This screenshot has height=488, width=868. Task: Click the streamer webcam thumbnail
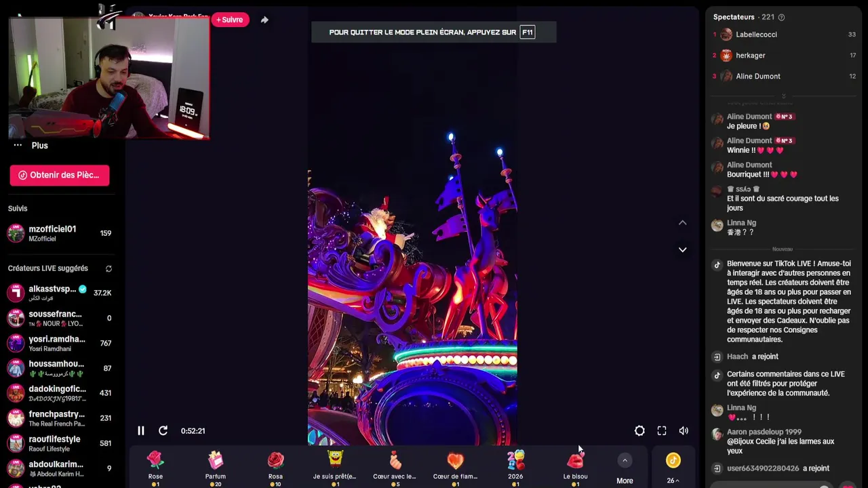109,78
